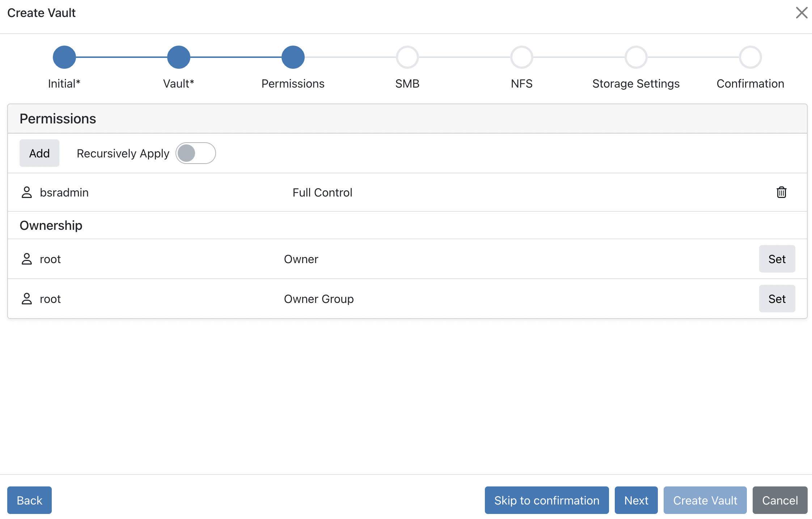Click Skip to confirmation

547,500
